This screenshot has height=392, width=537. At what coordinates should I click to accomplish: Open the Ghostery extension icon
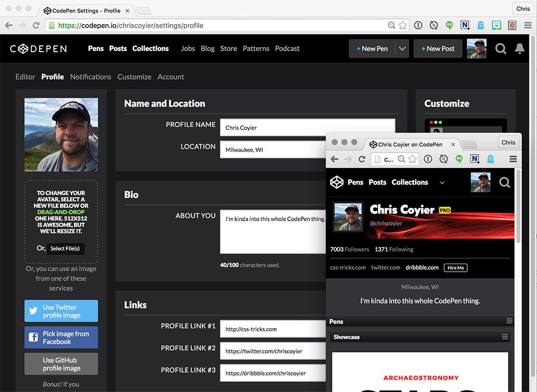click(x=481, y=25)
